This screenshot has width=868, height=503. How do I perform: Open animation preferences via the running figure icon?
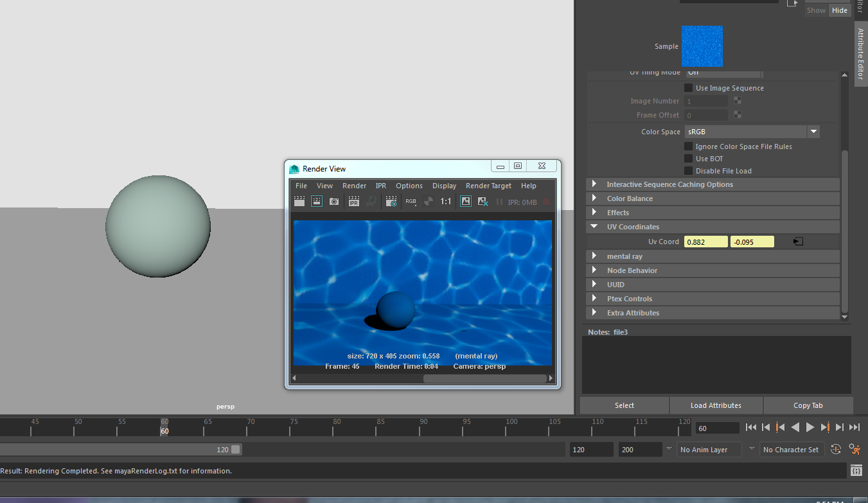tap(854, 449)
